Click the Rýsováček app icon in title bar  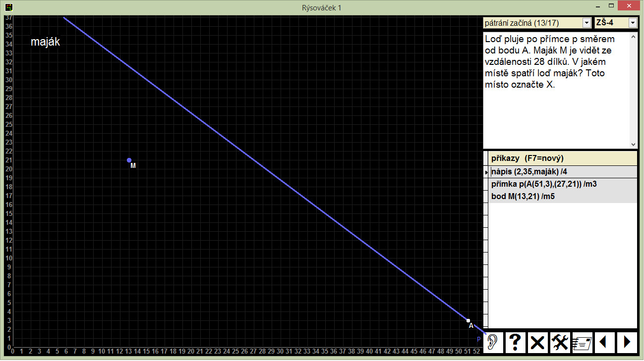8,7
